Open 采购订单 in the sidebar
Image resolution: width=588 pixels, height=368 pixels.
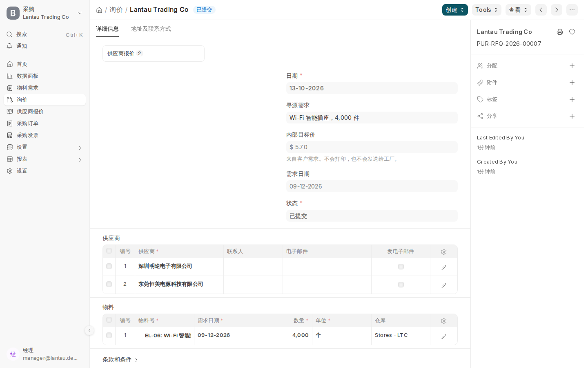[45, 123]
